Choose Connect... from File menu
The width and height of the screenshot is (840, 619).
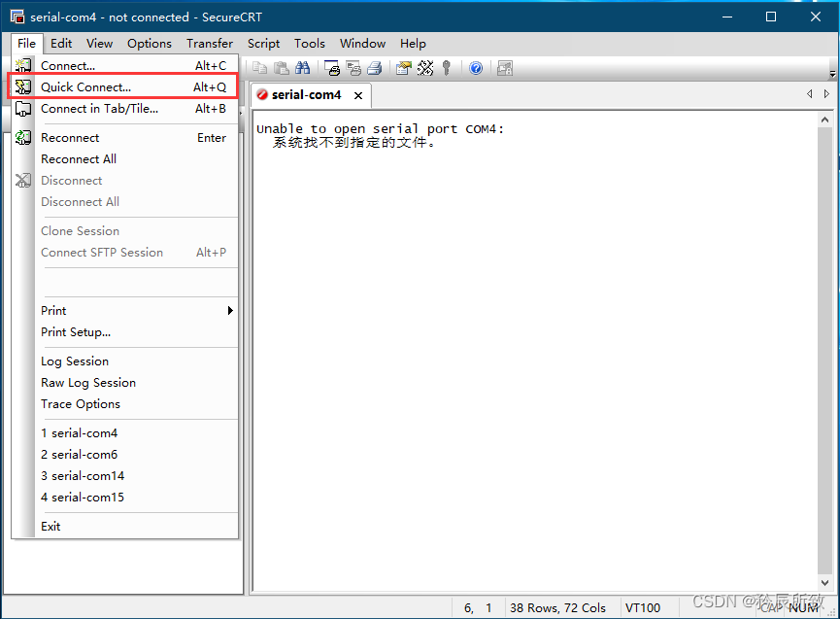(x=124, y=65)
